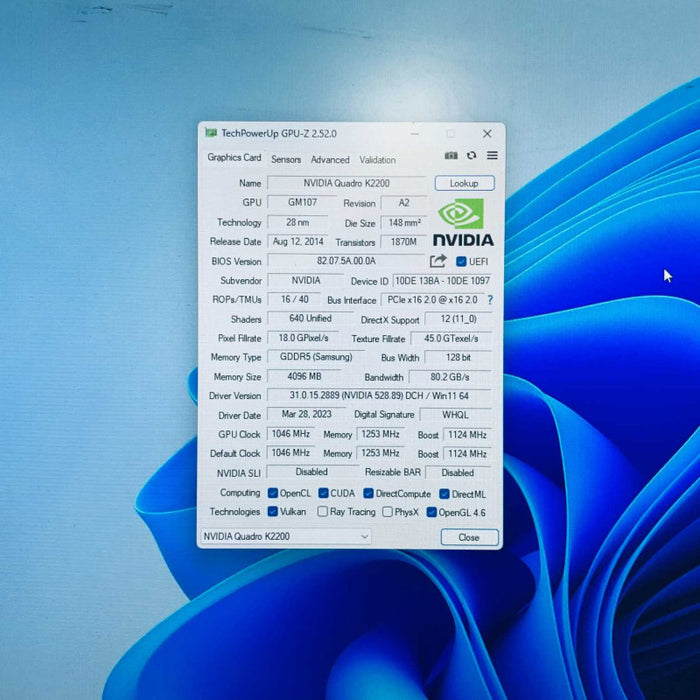Click the Bus Interface field PCIe x16 2.0
Image resolution: width=700 pixels, height=700 pixels.
point(432,300)
